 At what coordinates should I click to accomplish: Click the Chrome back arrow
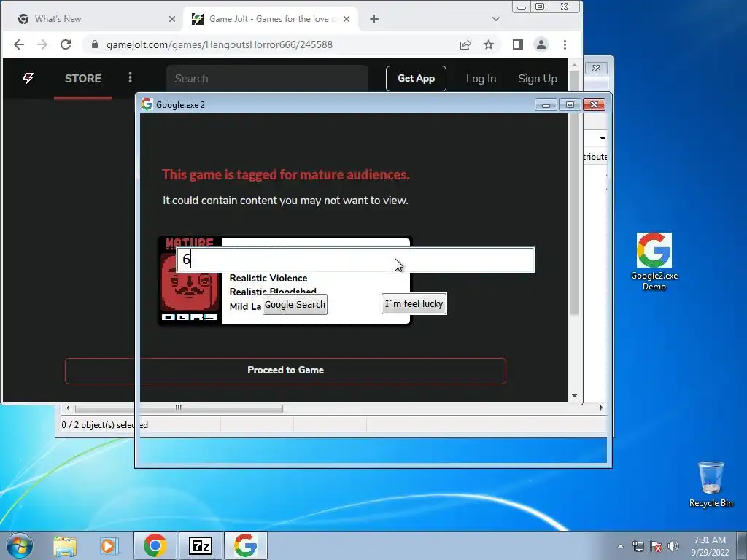(x=18, y=44)
